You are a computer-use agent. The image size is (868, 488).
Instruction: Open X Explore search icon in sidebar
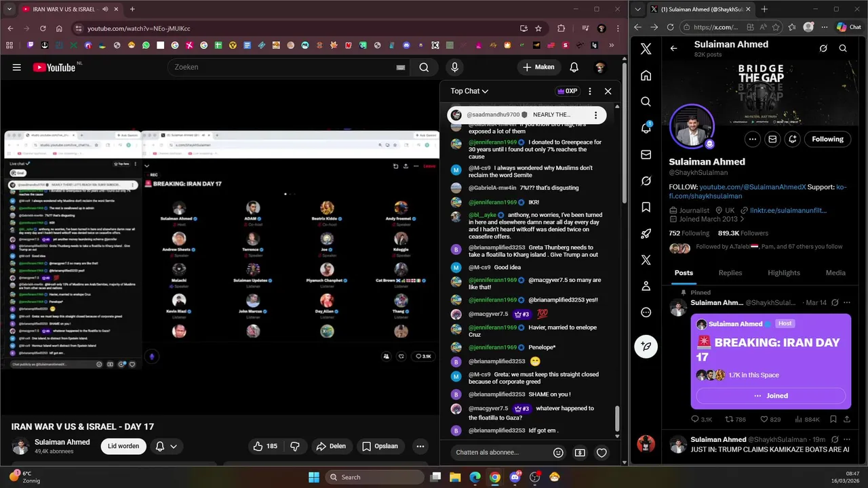[x=646, y=102]
